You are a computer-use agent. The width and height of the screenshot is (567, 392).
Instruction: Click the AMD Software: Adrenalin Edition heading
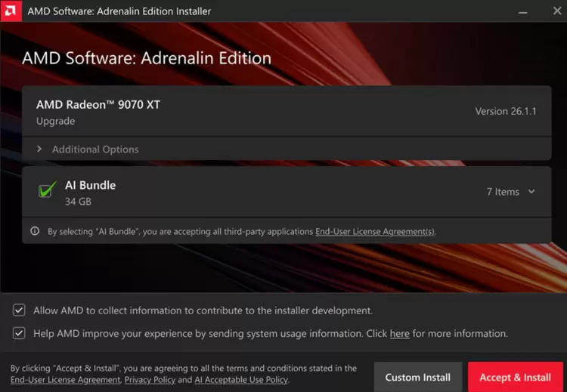coord(147,58)
